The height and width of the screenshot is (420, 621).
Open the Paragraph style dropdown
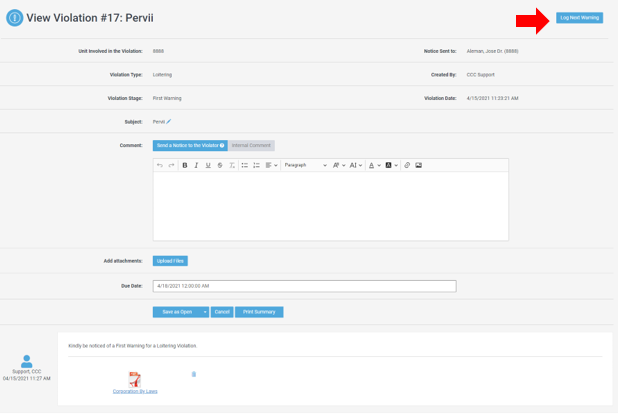pyautogui.click(x=305, y=166)
